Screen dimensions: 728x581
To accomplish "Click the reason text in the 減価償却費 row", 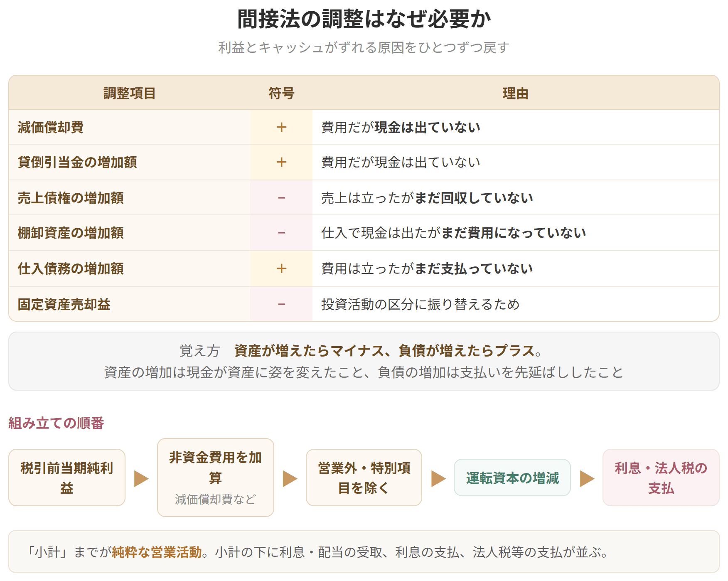I will pyautogui.click(x=401, y=127).
